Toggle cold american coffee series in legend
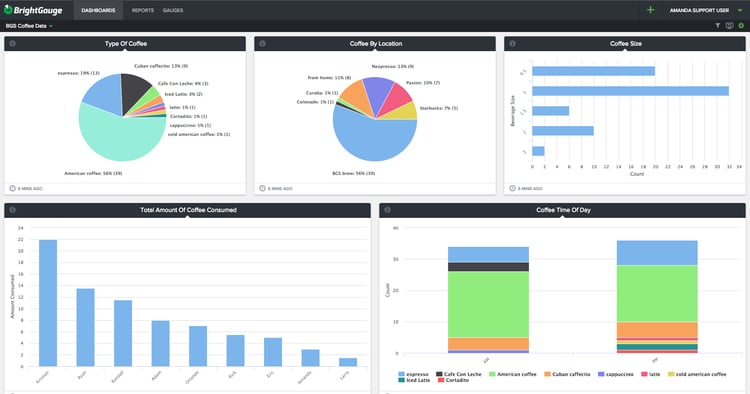Image resolution: width=750 pixels, height=394 pixels. 697,374
